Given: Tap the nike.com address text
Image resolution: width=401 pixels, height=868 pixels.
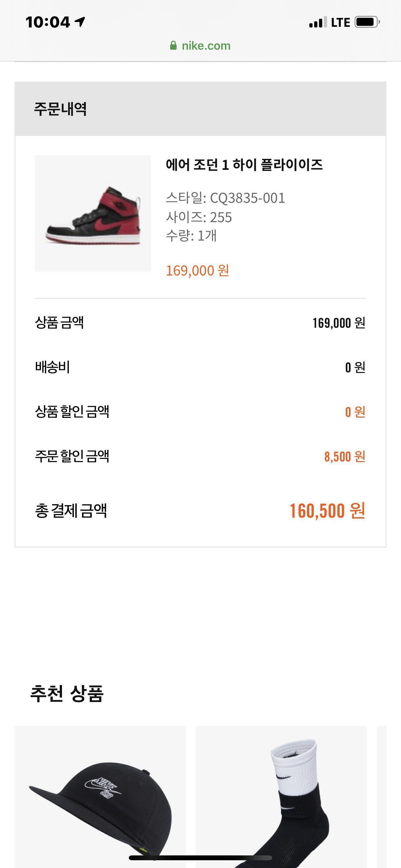Looking at the screenshot, I should (x=206, y=46).
